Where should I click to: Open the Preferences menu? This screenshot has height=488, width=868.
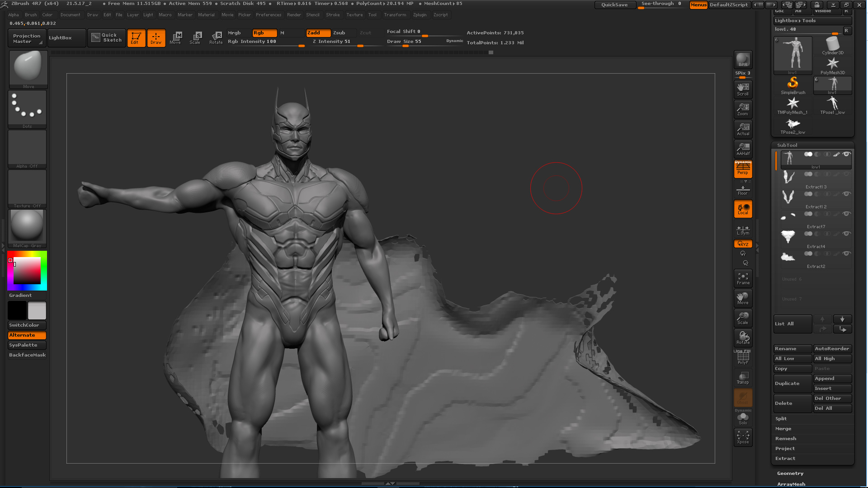pos(269,15)
